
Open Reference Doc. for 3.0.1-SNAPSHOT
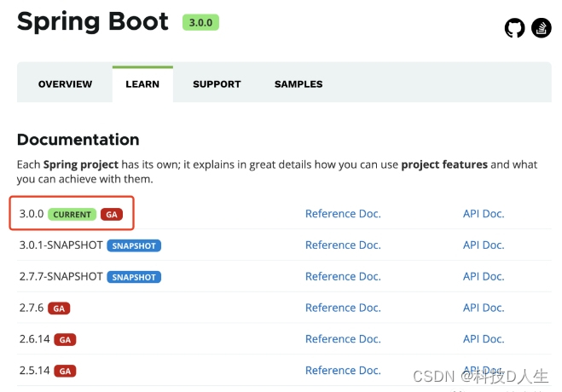(343, 245)
